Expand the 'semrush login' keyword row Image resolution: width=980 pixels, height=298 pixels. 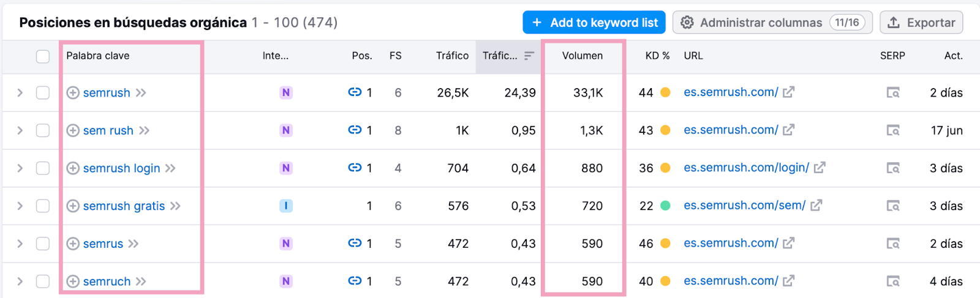20,168
